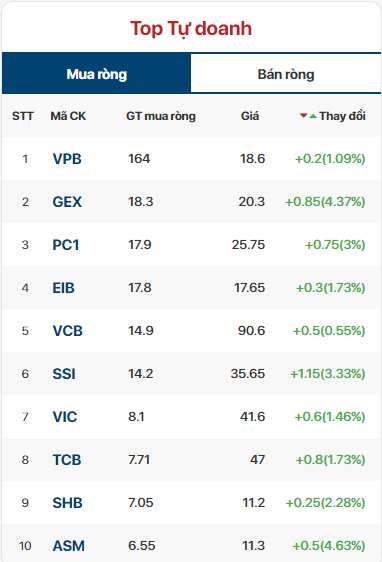
Task: Open the SHB stock code link
Action: click(x=67, y=503)
